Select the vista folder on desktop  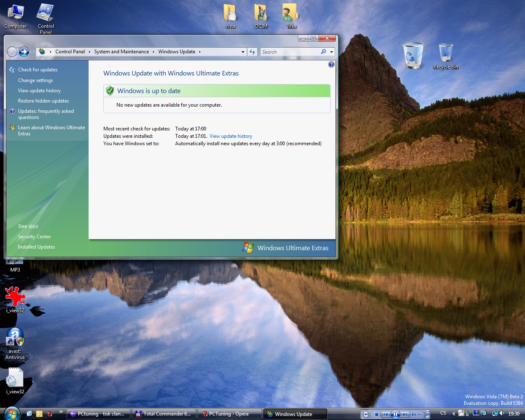tap(231, 16)
